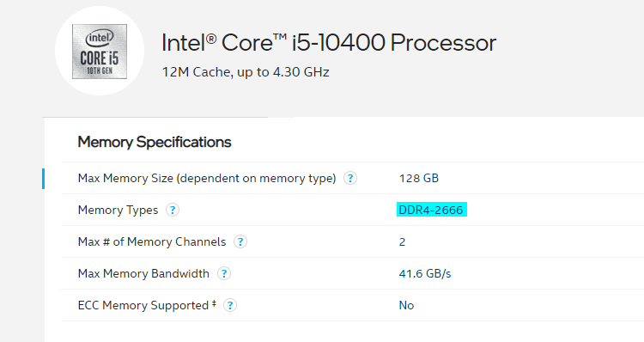Screen dimensions: 644x342
Task: Click the Intel Core i5 10th Gen badge
Action: pyautogui.click(x=100, y=52)
